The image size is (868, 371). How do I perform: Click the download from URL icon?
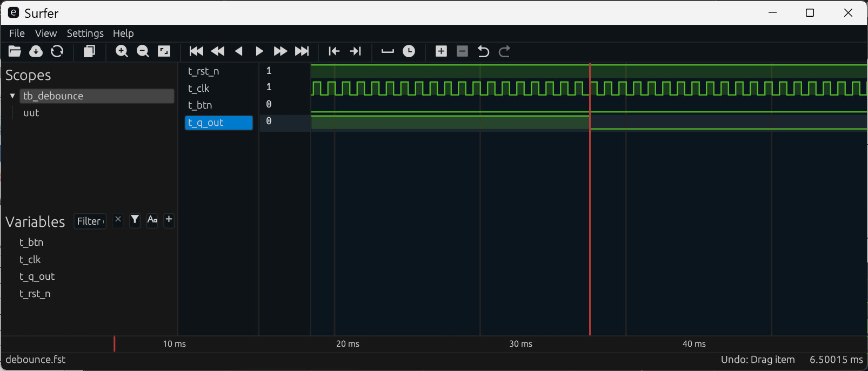point(36,51)
